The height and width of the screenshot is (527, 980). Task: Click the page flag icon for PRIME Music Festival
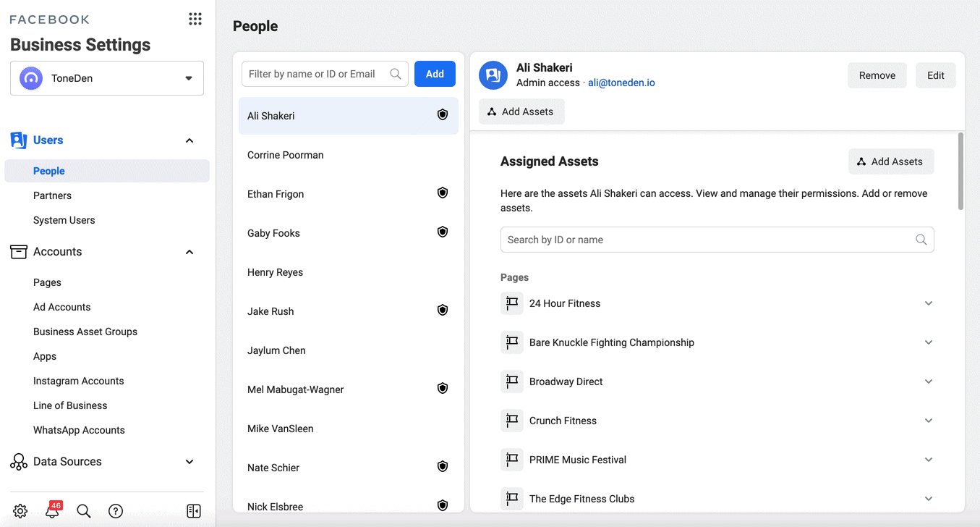512,460
